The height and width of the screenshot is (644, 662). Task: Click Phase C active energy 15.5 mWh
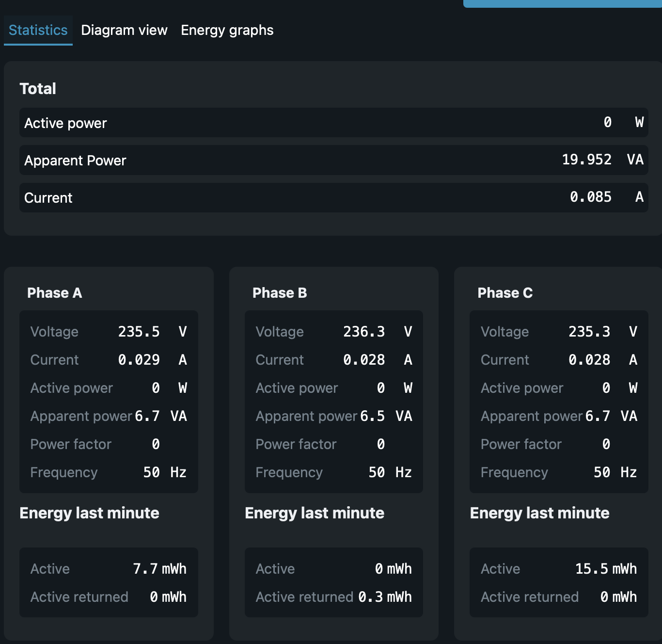(606, 569)
